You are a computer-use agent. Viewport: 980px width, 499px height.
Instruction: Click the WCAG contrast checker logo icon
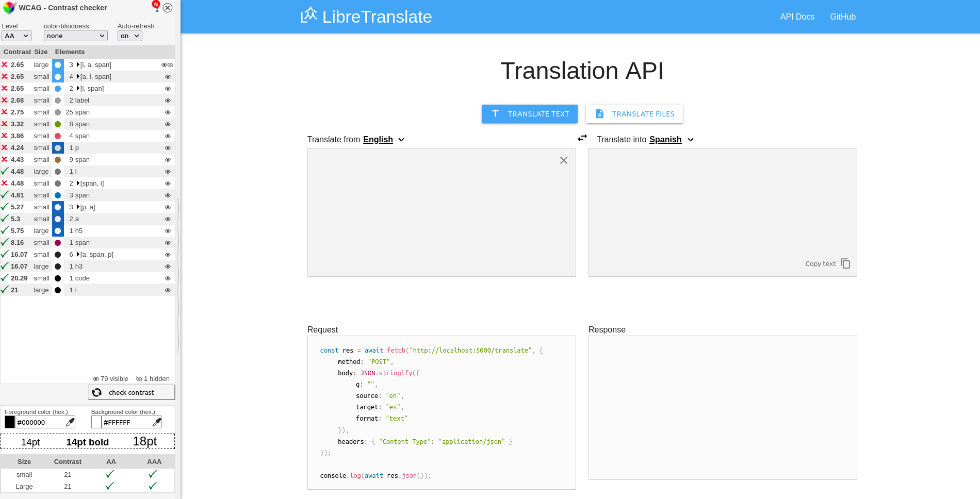coord(8,8)
